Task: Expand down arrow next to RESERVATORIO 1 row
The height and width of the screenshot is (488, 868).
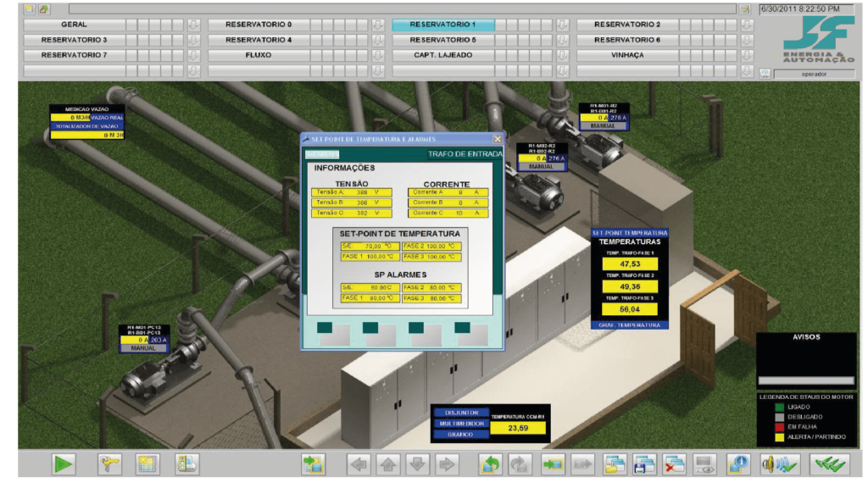Action: [563, 25]
